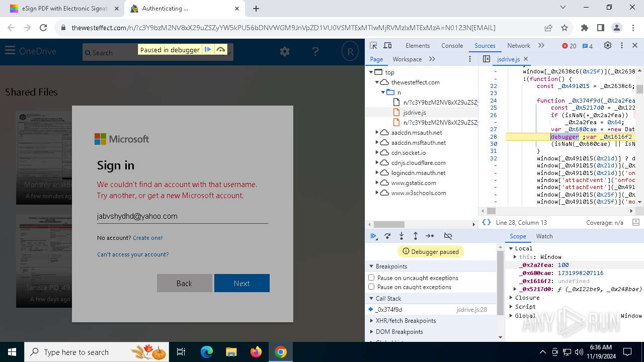
Task: Switch to the Network tab
Action: (519, 45)
